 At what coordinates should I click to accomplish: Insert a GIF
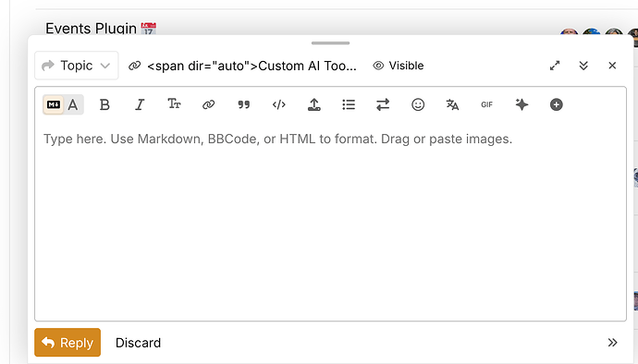pyautogui.click(x=486, y=104)
